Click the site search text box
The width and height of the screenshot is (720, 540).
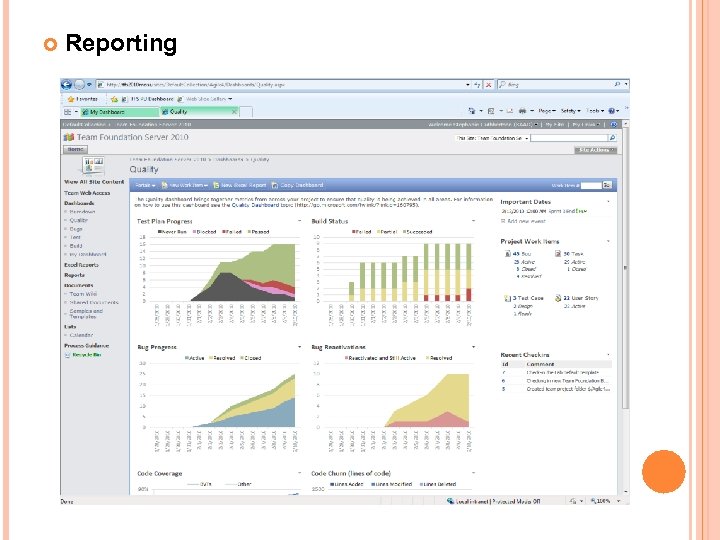pyautogui.click(x=569, y=138)
